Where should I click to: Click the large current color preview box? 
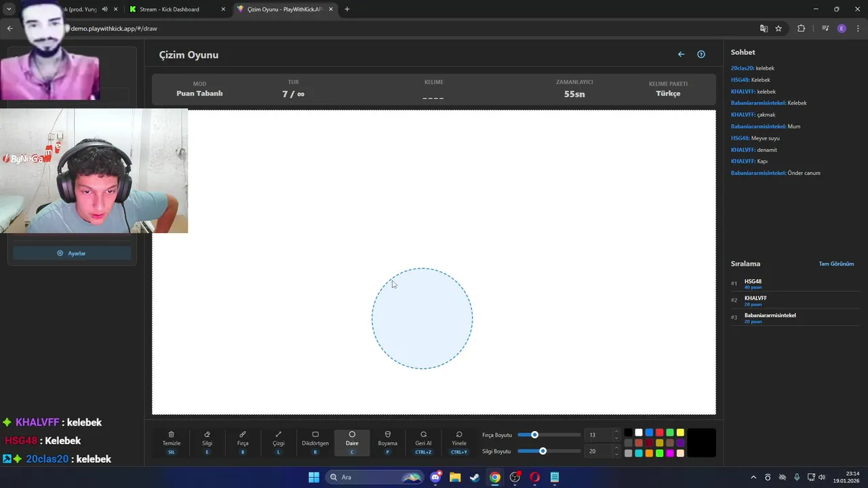pyautogui.click(x=701, y=443)
